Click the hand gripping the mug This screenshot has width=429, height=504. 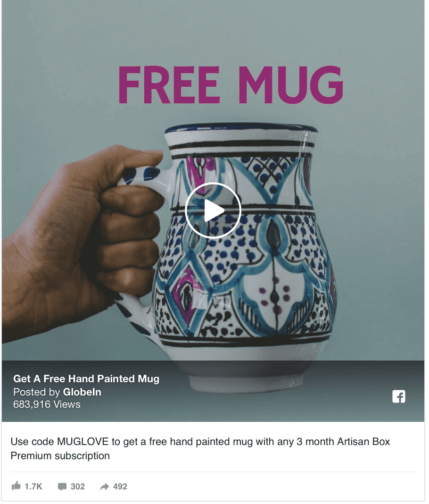pos(80,241)
